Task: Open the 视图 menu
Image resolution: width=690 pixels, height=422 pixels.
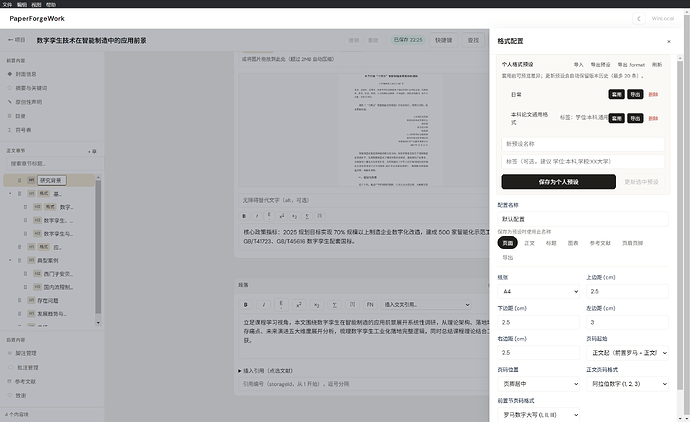Action: [x=36, y=4]
